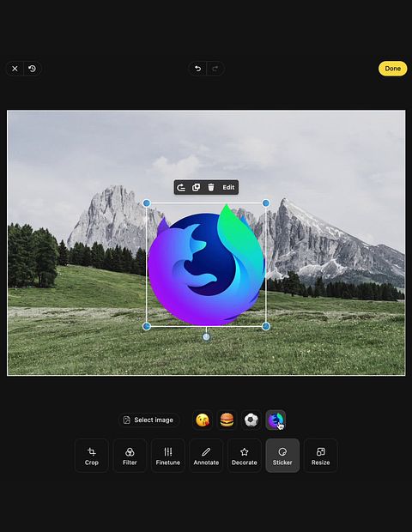Select the Annotate pencil tool
The height and width of the screenshot is (532, 412).
pyautogui.click(x=206, y=456)
